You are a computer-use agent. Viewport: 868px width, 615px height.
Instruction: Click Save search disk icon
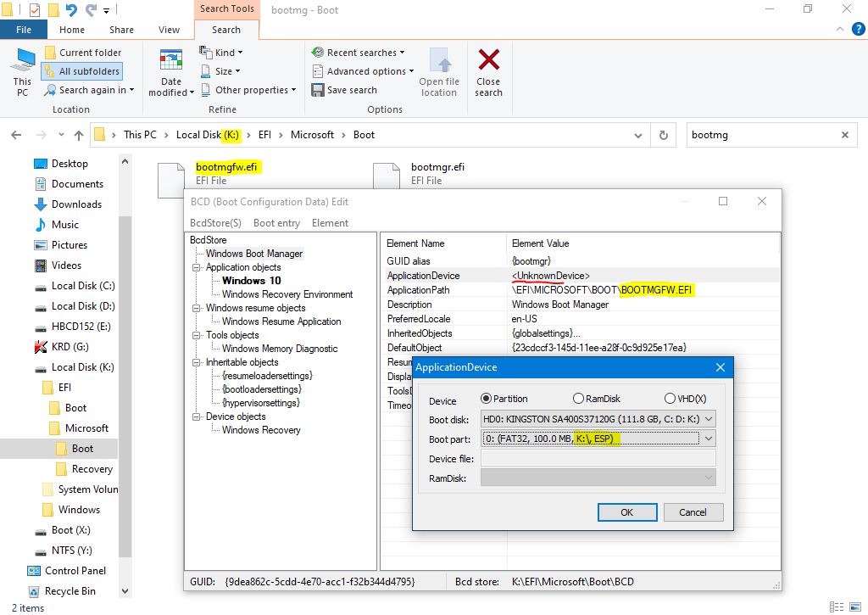(318, 90)
